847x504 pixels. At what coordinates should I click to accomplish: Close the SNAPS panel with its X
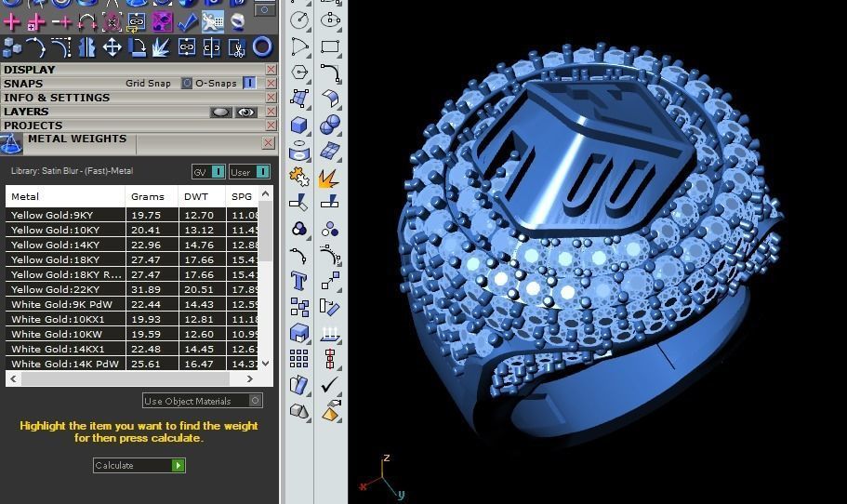click(x=271, y=83)
